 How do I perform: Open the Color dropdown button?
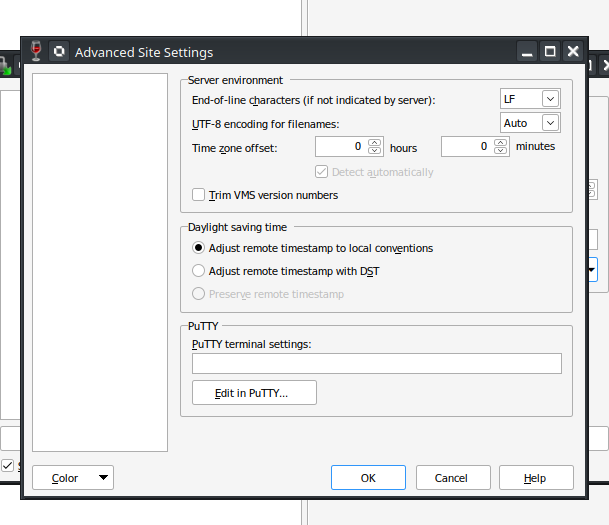pyautogui.click(x=73, y=478)
